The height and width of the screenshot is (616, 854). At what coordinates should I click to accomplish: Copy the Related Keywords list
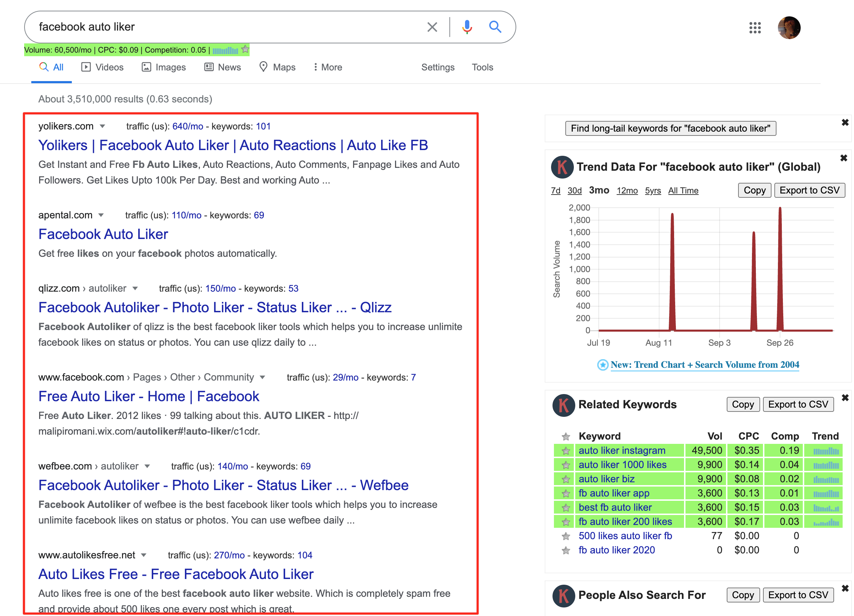[743, 404]
